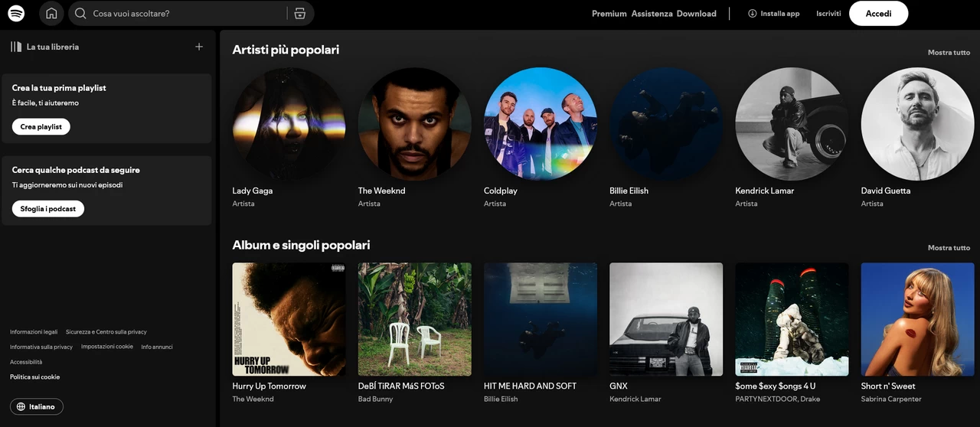The width and height of the screenshot is (980, 427).
Task: Open Album e singoli popolari heading
Action: click(x=301, y=245)
